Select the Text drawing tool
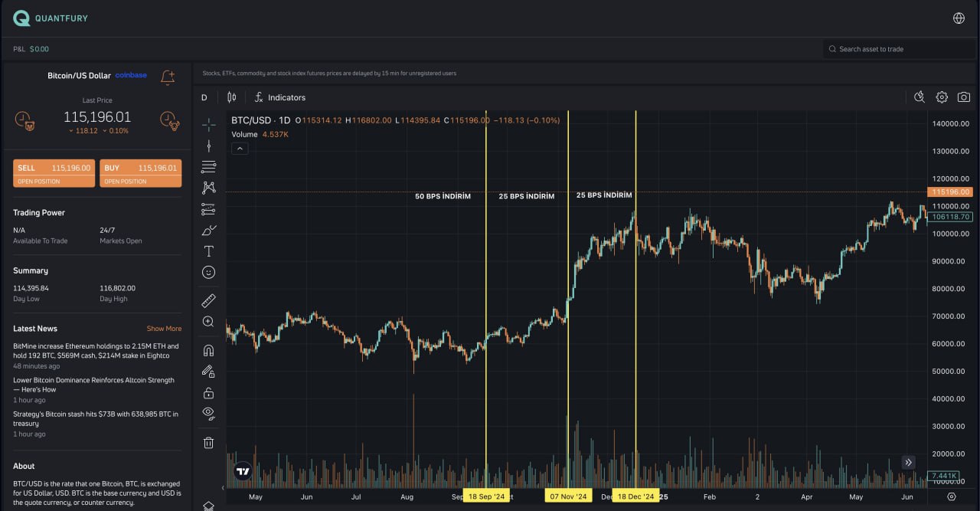980x511 pixels. pyautogui.click(x=208, y=251)
